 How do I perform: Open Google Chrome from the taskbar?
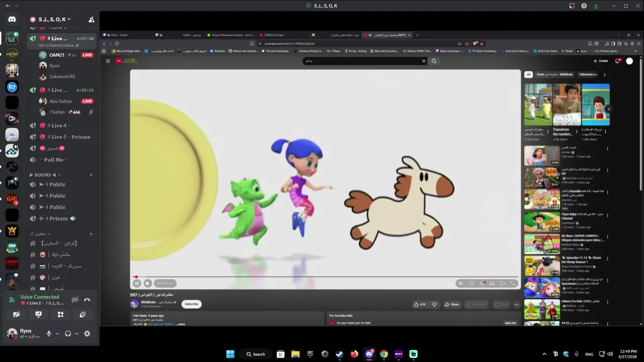(384, 354)
